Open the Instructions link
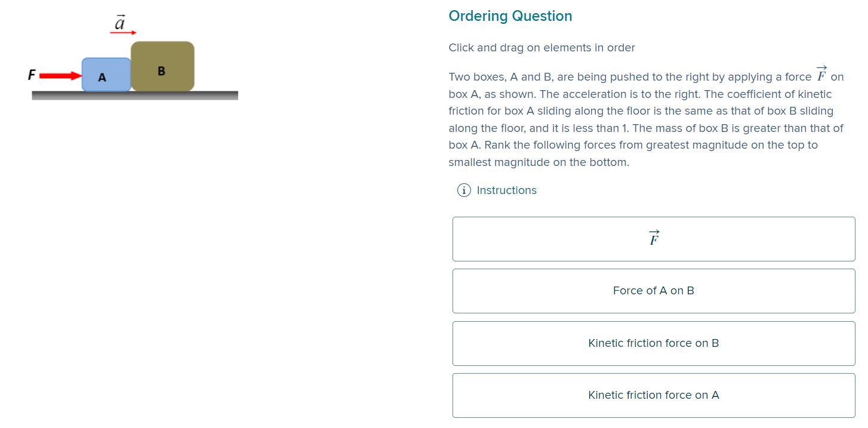This screenshot has width=868, height=428. coord(506,190)
